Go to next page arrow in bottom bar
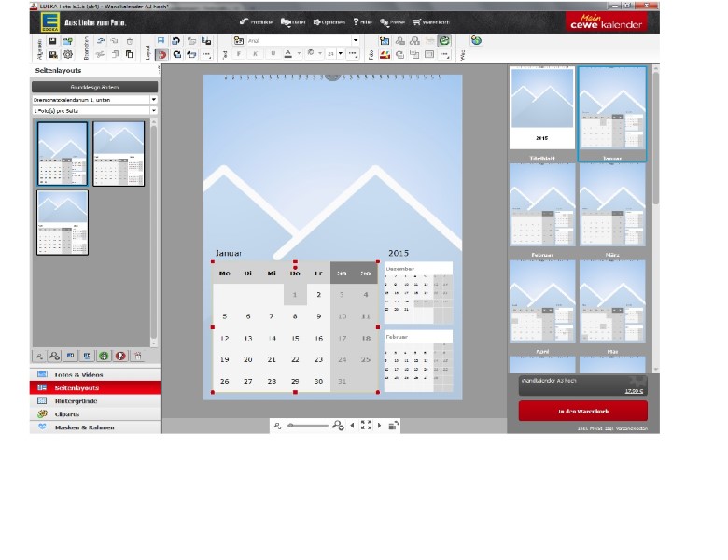 tap(379, 426)
